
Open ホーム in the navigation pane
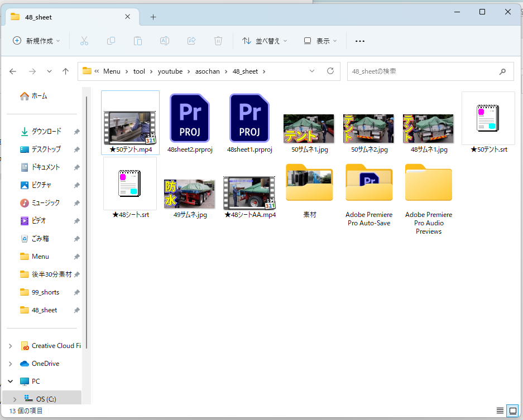[34, 96]
